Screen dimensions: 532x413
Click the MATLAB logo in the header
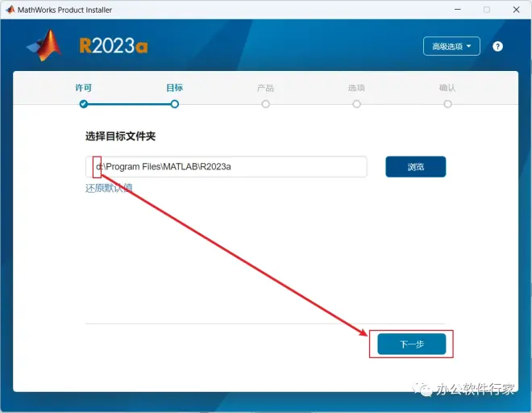coord(45,46)
